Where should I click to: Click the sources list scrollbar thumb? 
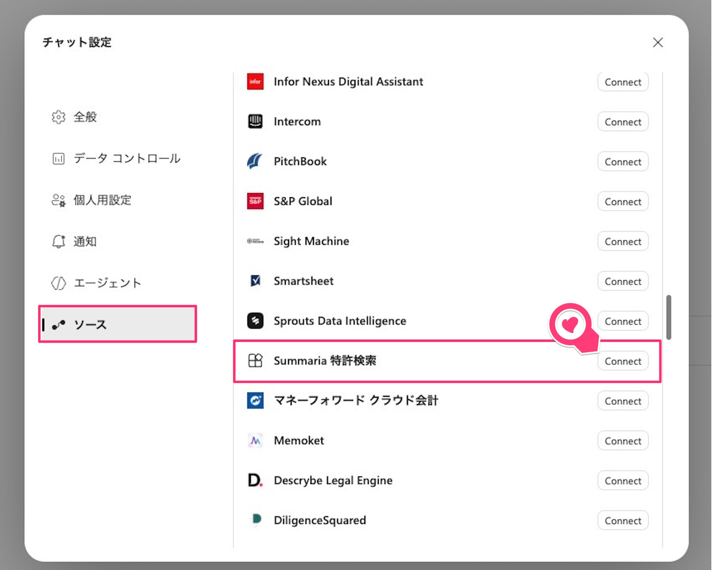tap(668, 317)
